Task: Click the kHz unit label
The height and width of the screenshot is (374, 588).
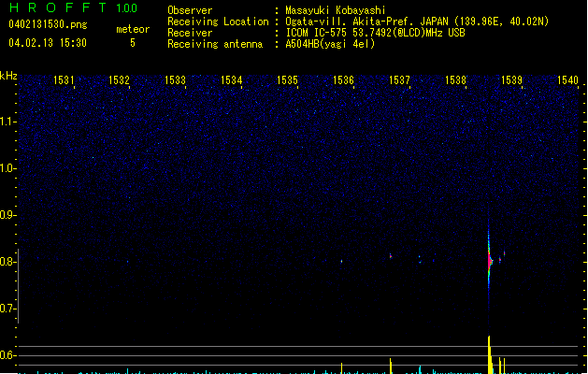Action: point(9,75)
